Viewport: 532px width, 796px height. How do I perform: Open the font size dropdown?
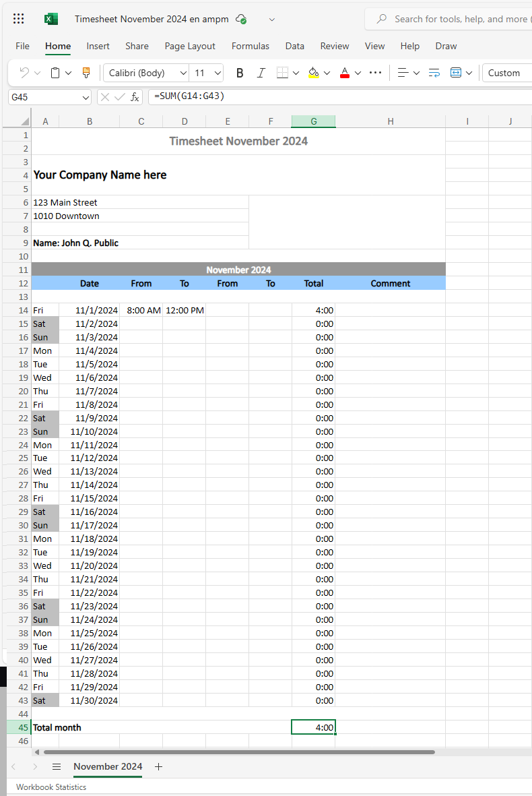218,73
